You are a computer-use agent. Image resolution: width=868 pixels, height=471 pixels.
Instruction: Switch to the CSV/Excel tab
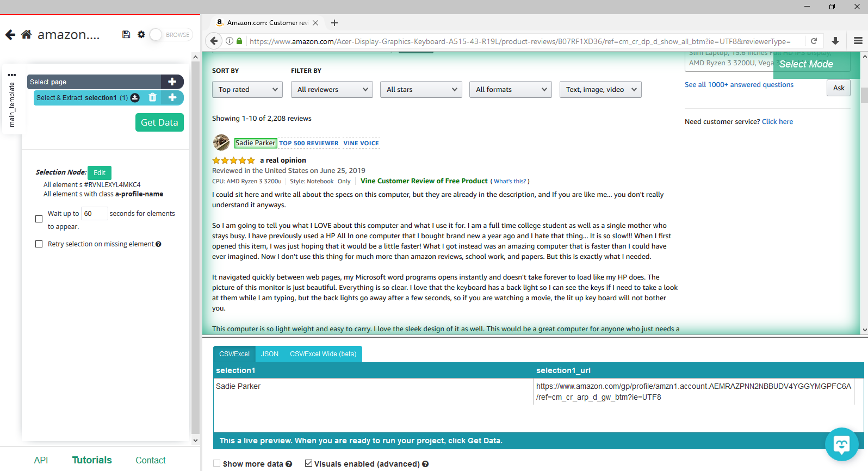point(234,354)
